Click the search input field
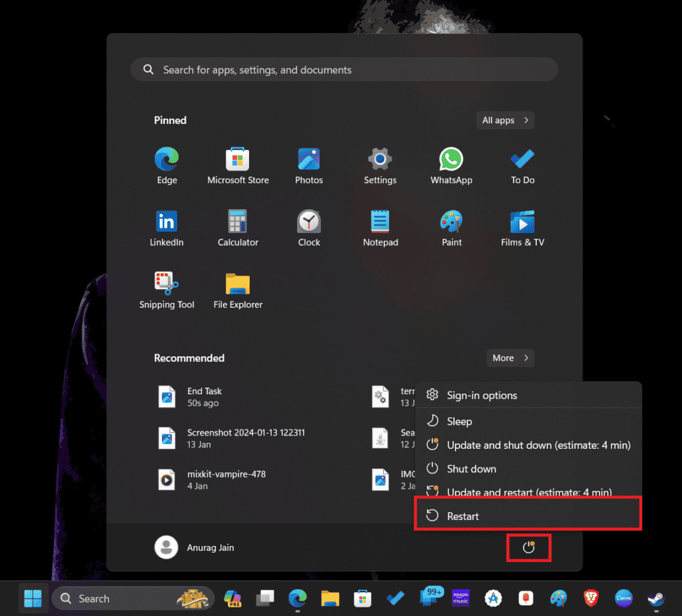The height and width of the screenshot is (616, 682). [344, 69]
